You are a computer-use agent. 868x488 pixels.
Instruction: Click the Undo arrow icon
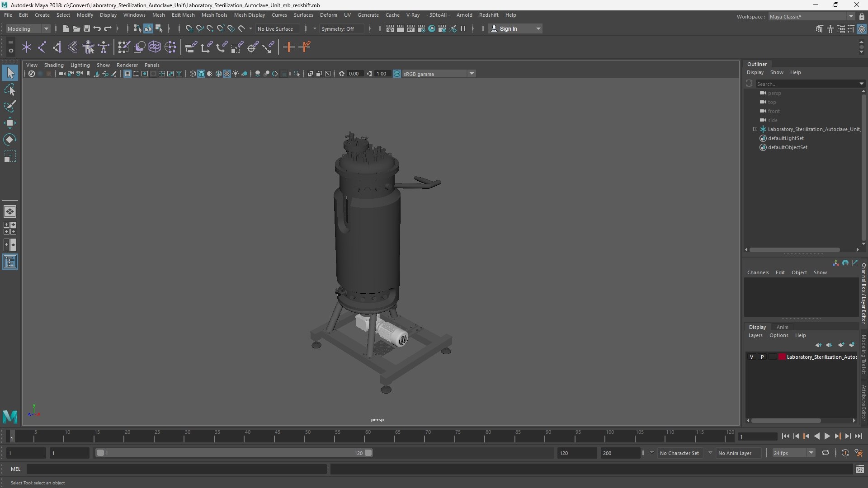97,28
